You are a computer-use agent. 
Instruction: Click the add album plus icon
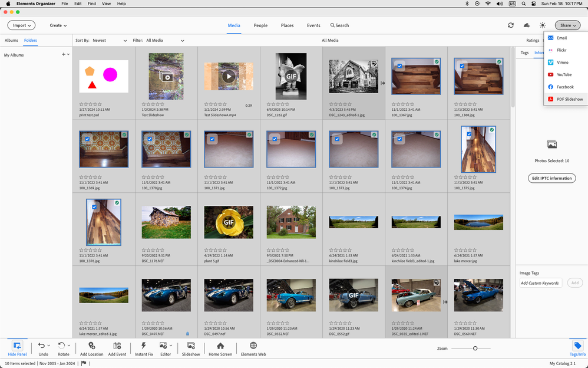click(64, 54)
